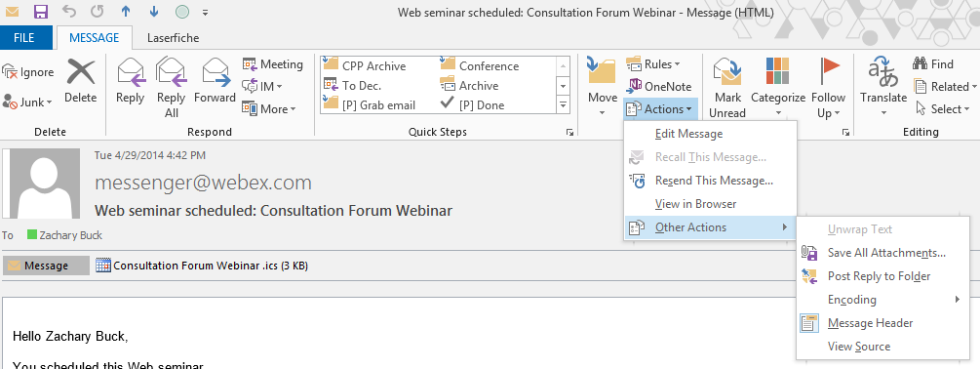Open the Rules dropdown

pyautogui.click(x=653, y=63)
